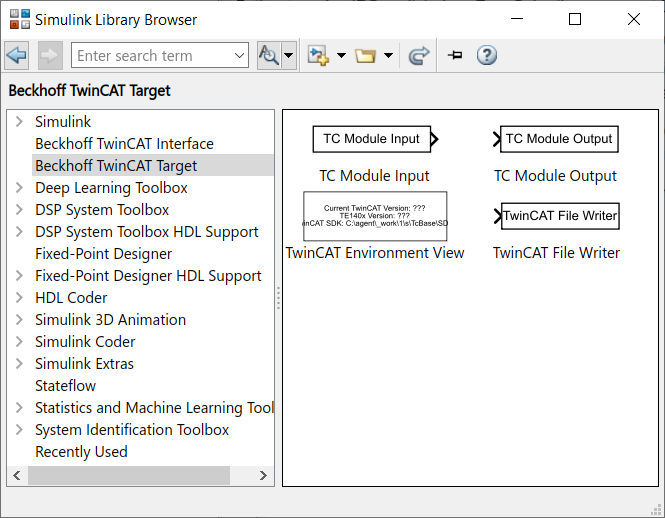The image size is (665, 518).
Task: Select Stateflow library
Action: (65, 386)
